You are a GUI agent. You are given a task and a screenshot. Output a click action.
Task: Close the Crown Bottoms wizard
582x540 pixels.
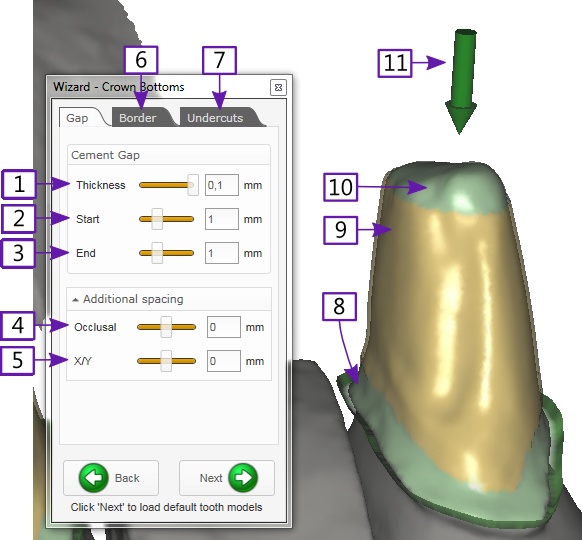pos(278,88)
